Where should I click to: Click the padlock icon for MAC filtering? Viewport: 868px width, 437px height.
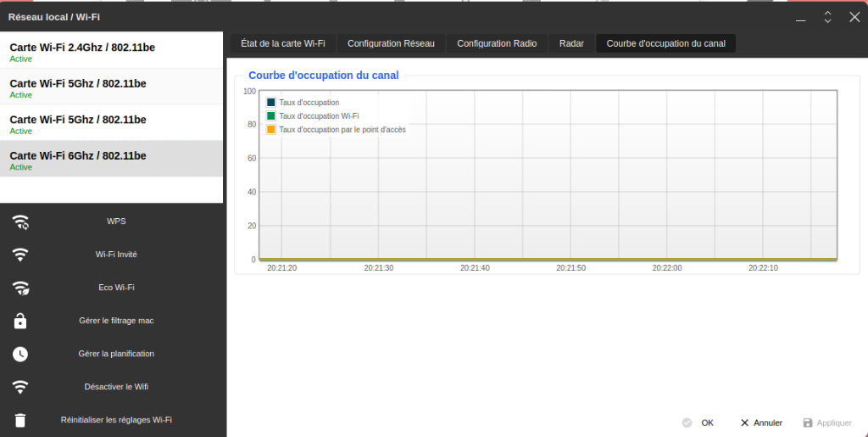tap(20, 321)
